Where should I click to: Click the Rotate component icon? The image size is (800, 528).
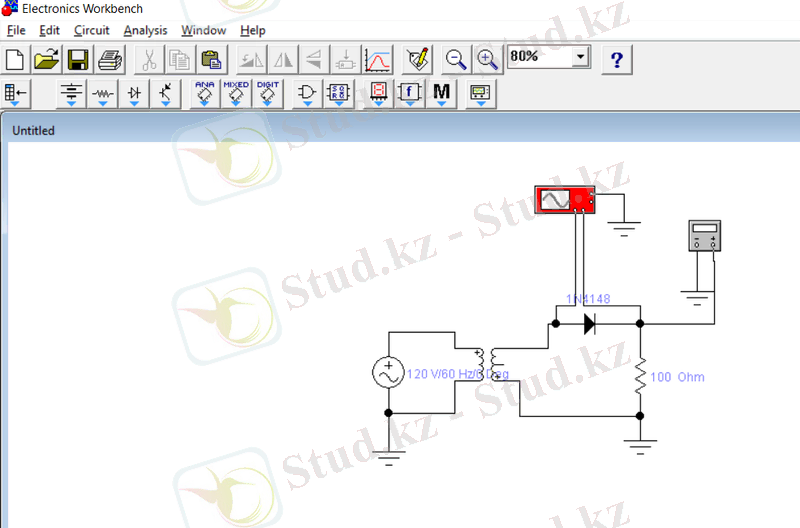[x=252, y=60]
